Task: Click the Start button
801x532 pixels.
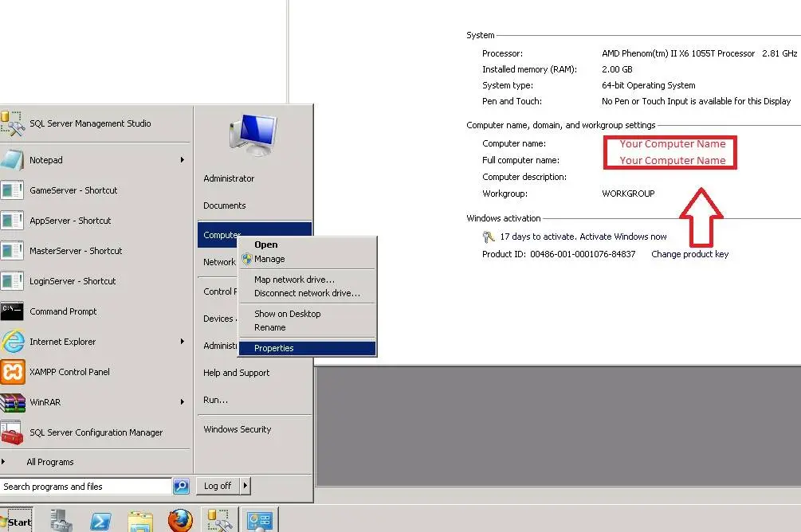Action: tap(17, 521)
